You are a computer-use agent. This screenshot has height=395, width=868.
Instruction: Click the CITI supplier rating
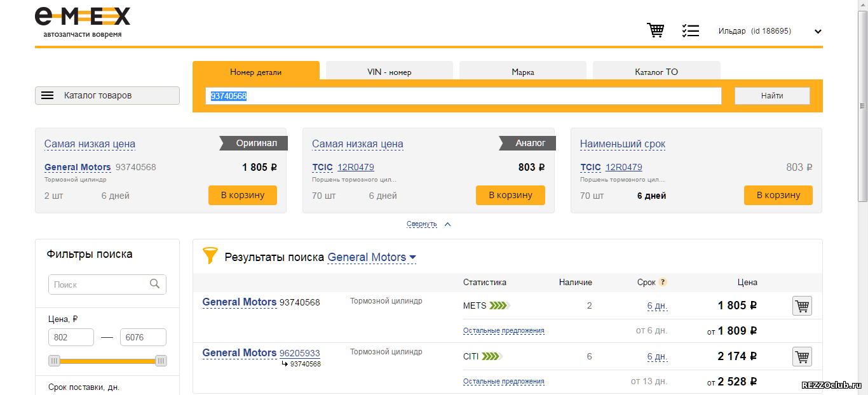tap(492, 357)
